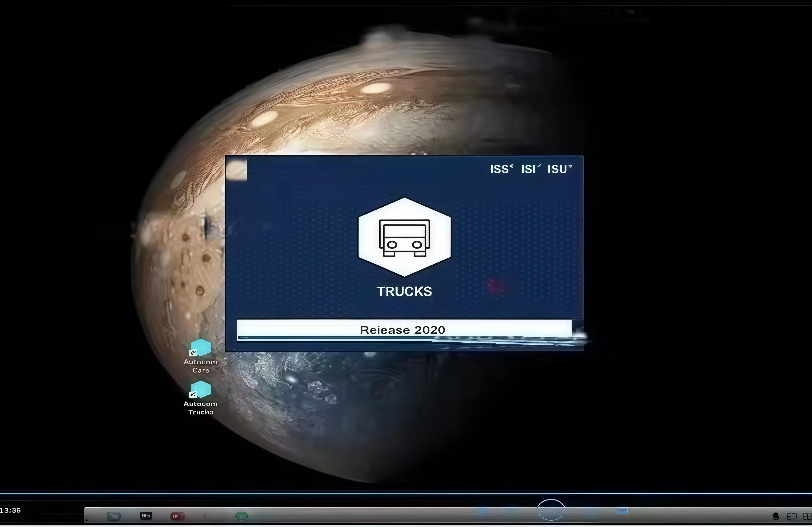
Task: Click the round black system tray icon
Action: [775, 516]
